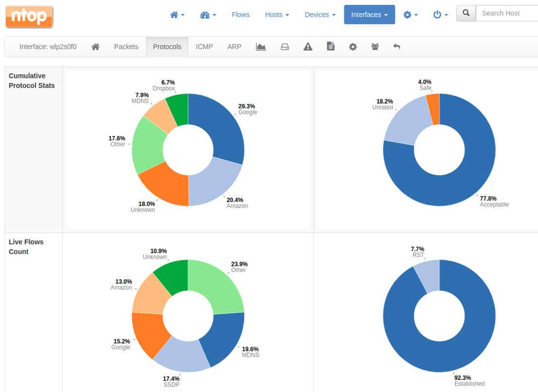Image resolution: width=538 pixels, height=392 pixels.
Task: Focus the Search Host input field
Action: 507,13
